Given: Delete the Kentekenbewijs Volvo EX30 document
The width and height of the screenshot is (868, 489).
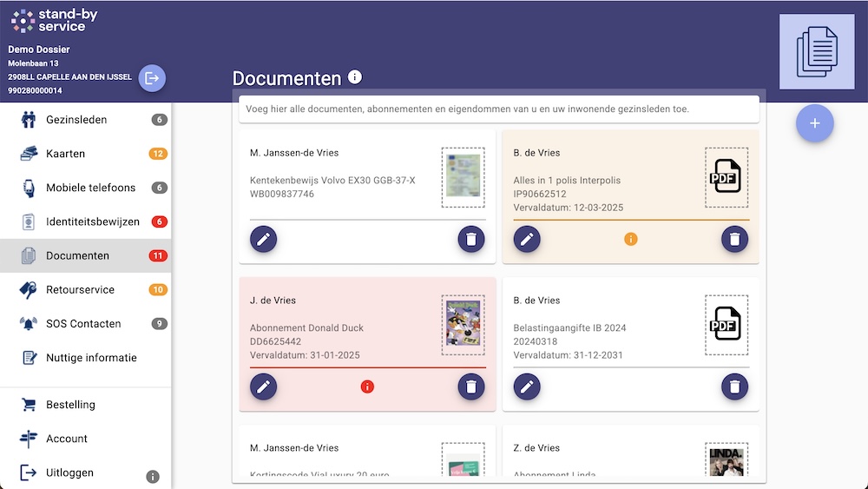Looking at the screenshot, I should pyautogui.click(x=471, y=239).
